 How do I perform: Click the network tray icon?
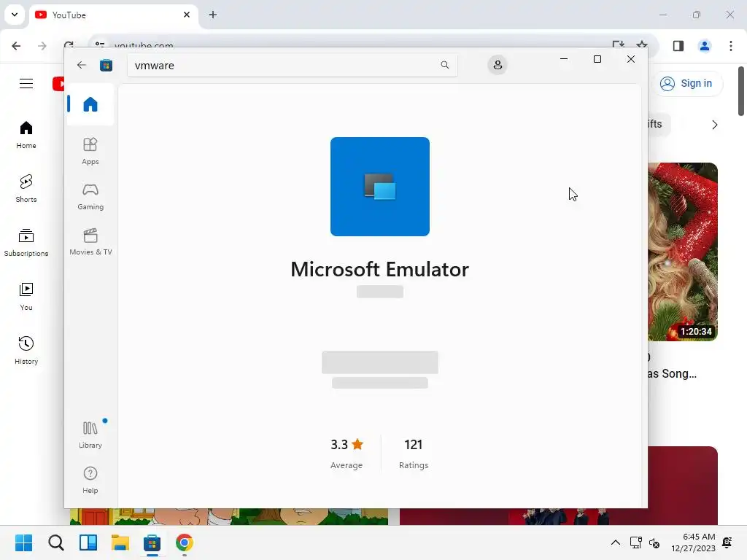click(x=636, y=542)
